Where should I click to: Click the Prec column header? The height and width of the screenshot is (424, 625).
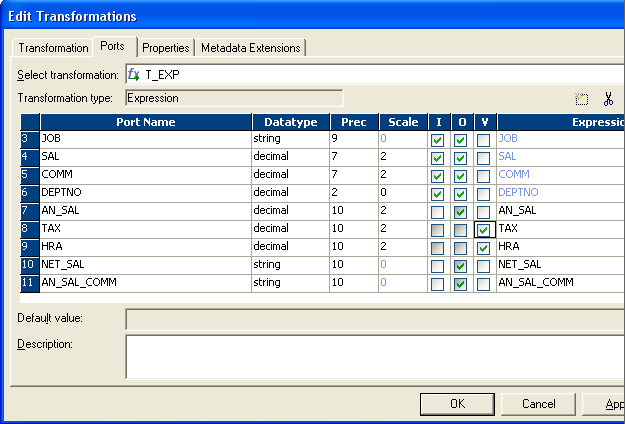tap(354, 122)
